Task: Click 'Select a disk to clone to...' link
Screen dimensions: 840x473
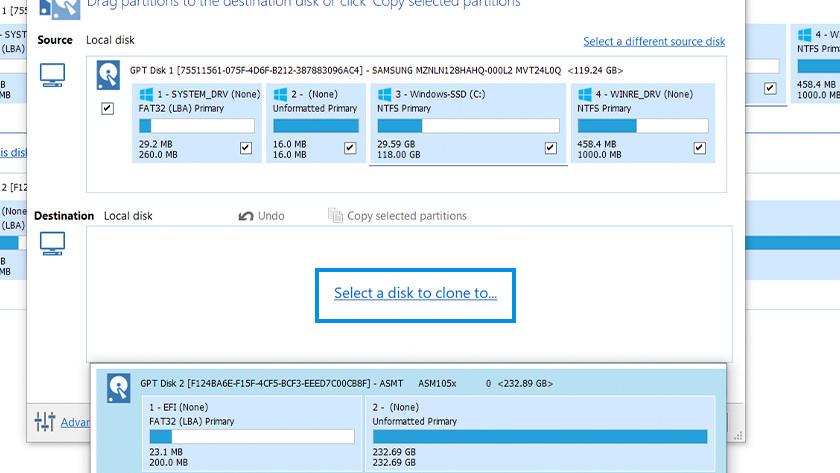Action: pos(415,293)
